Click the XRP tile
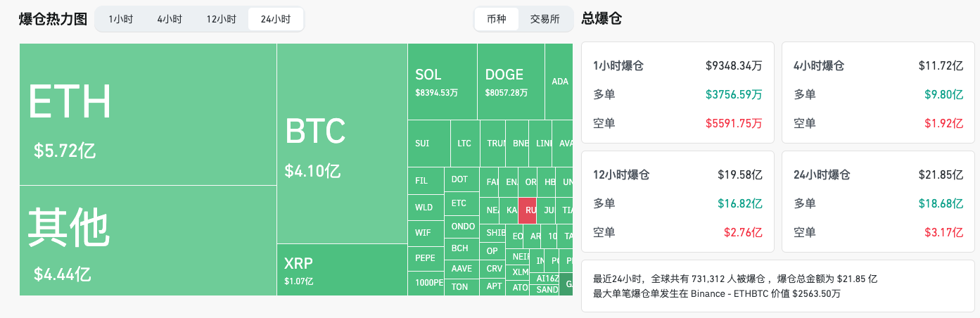The width and height of the screenshot is (980, 318). 342,269
